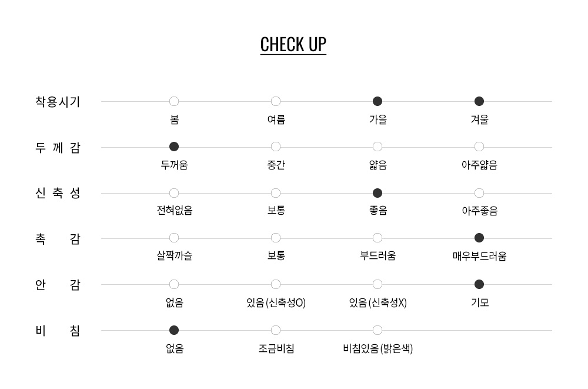This screenshot has width=588, height=389.
Task: Select the 조금비침 sheerness circle
Action: [276, 330]
